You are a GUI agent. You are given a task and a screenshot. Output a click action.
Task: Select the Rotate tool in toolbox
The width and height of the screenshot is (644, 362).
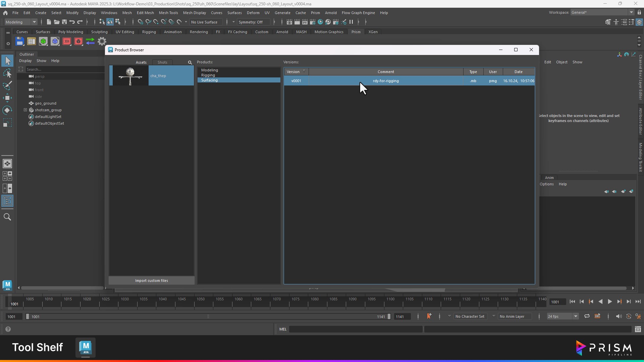7,110
